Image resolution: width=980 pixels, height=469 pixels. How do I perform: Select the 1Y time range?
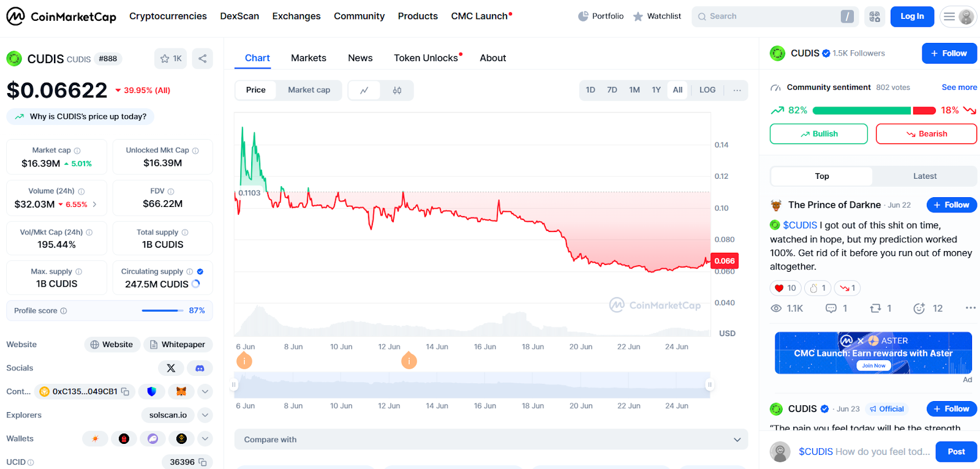pyautogui.click(x=656, y=90)
